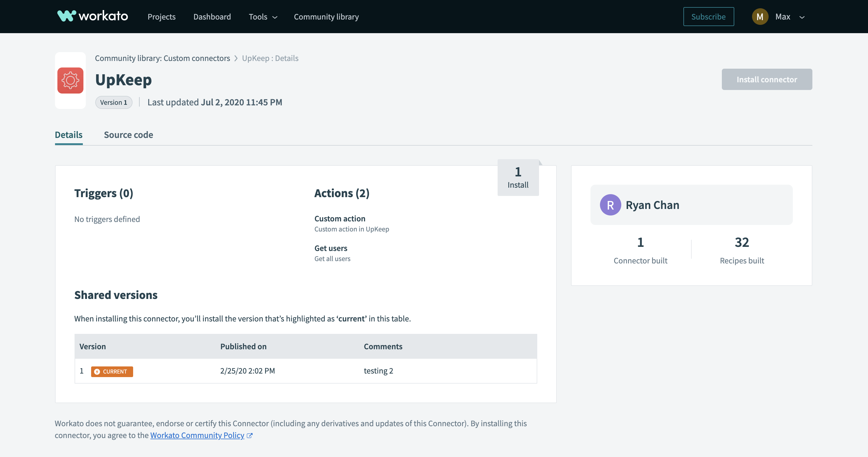Image resolution: width=868 pixels, height=457 pixels.
Task: Click the Workato logo
Action: (x=93, y=16)
